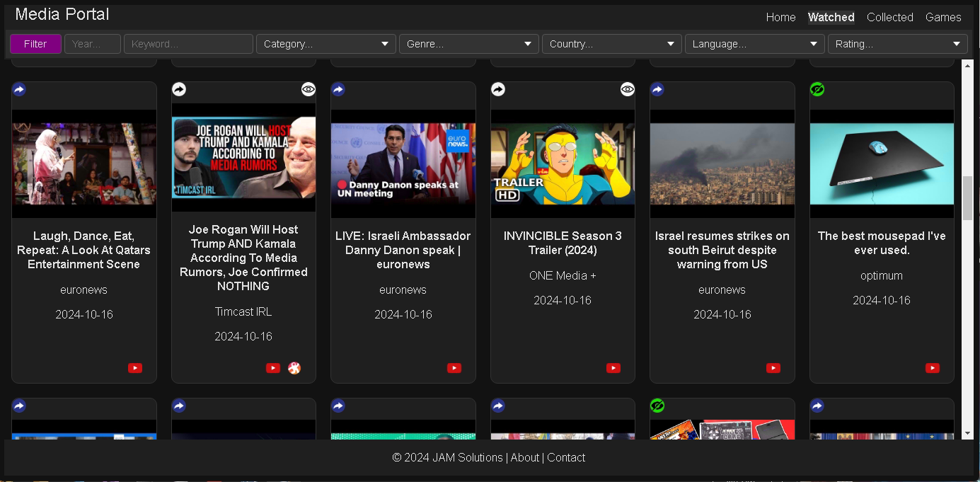Click the 'optimum' channel name

click(882, 275)
